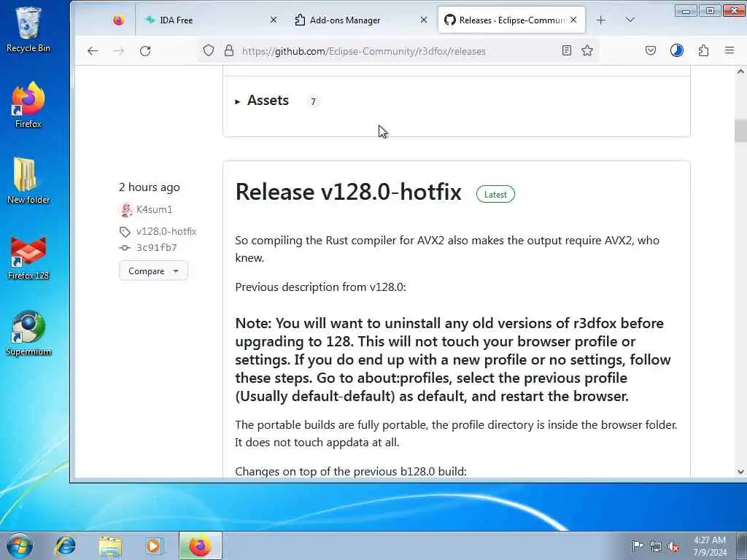Reload the current page

[x=145, y=51]
